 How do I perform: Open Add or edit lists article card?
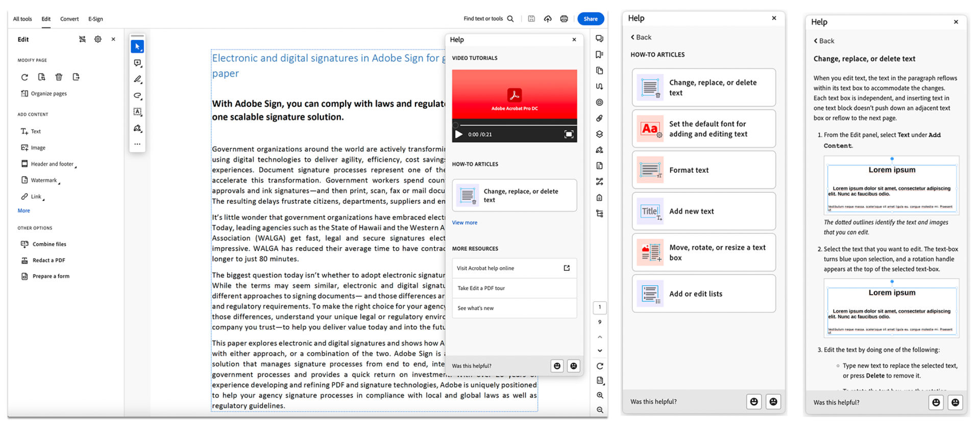click(704, 294)
